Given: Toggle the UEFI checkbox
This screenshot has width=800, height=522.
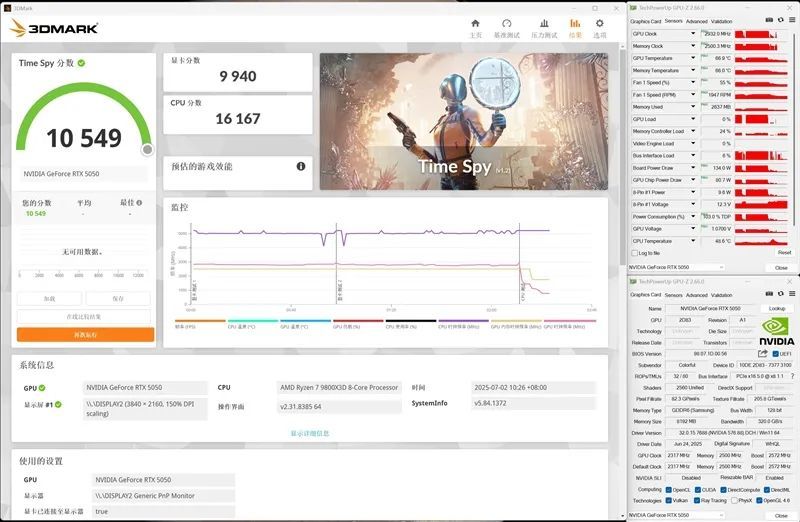Looking at the screenshot, I should [776, 354].
